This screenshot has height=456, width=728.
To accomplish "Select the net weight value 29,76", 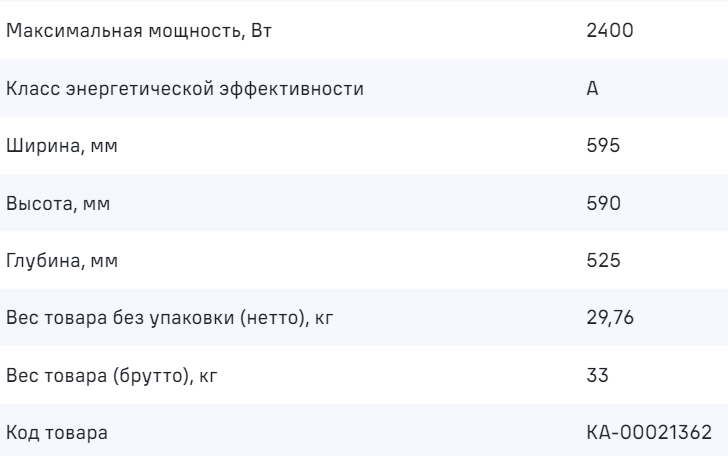I will [609, 319].
